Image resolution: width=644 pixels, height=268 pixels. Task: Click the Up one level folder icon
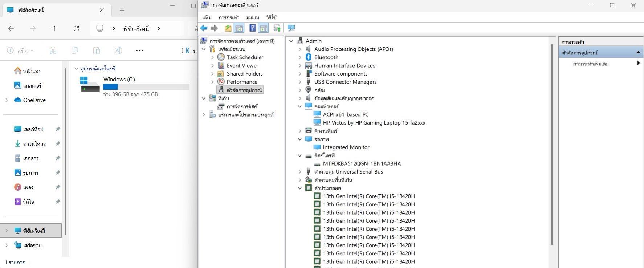[x=228, y=28]
